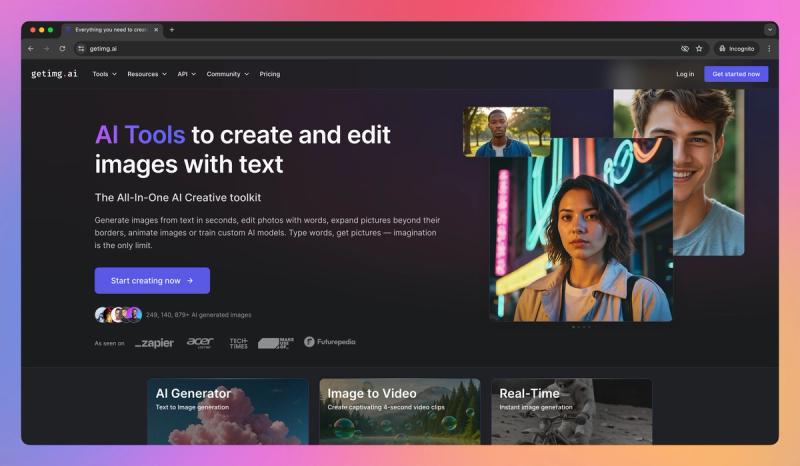Click the site settings icon in address bar
This screenshot has width=800, height=466.
click(x=81, y=48)
